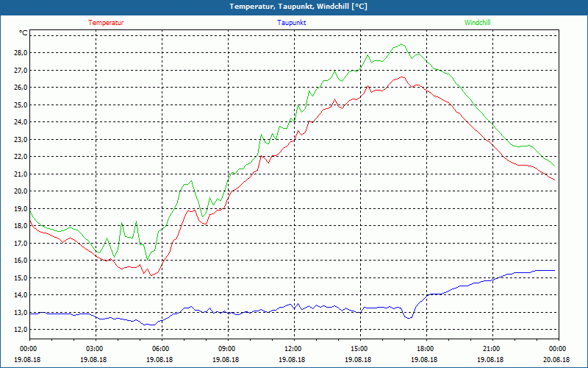Click the '27,0' y-axis value
The image size is (588, 368).
click(x=21, y=70)
